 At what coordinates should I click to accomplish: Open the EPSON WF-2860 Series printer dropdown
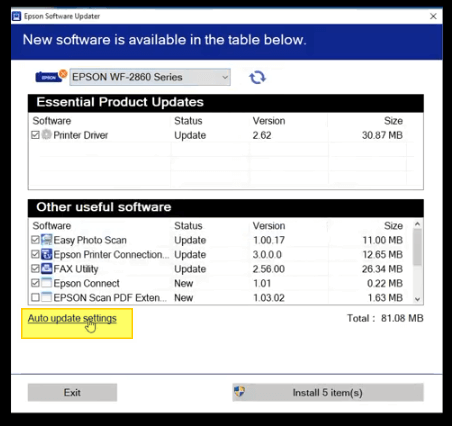pyautogui.click(x=150, y=77)
